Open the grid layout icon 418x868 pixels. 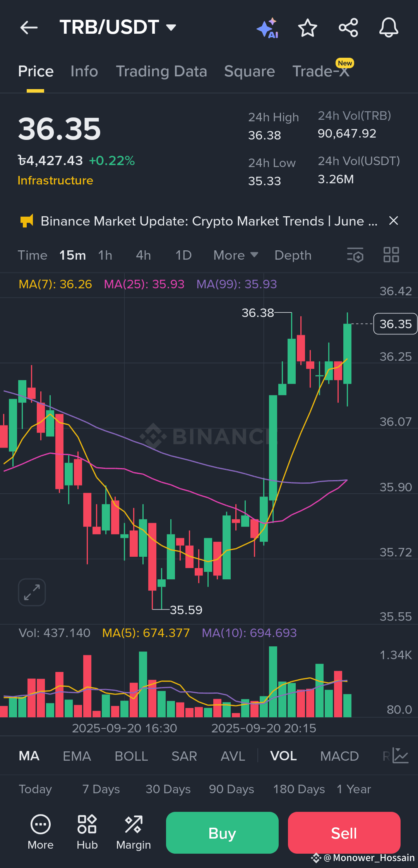pos(391,255)
